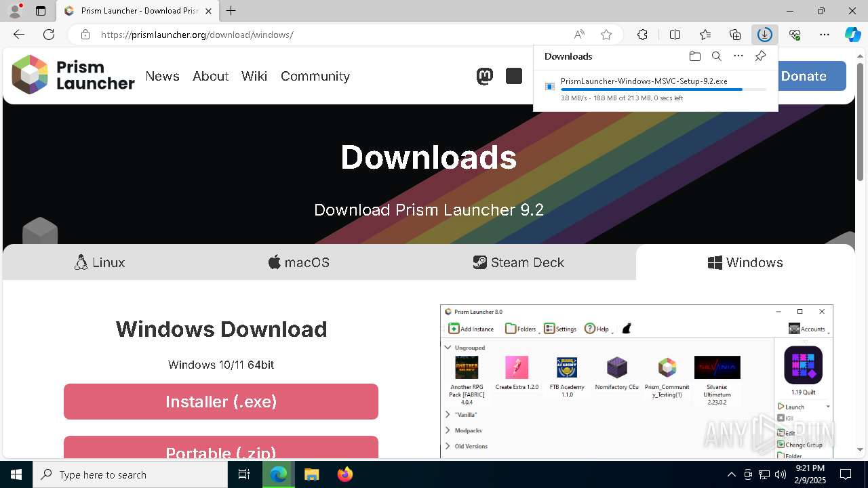
Task: Select the Windows download tab
Action: click(x=745, y=262)
